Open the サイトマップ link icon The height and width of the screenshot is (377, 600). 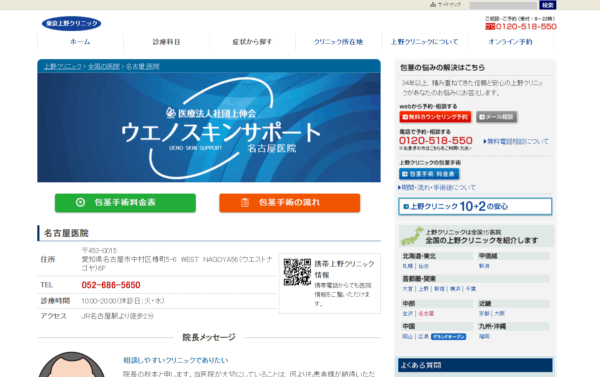click(433, 5)
